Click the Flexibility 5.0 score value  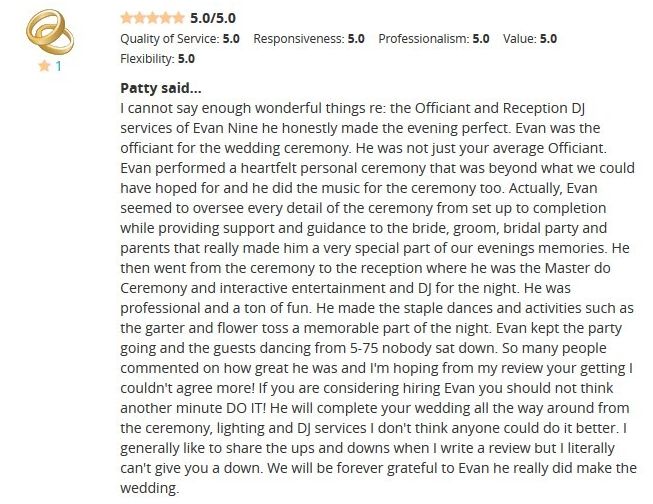(186, 59)
